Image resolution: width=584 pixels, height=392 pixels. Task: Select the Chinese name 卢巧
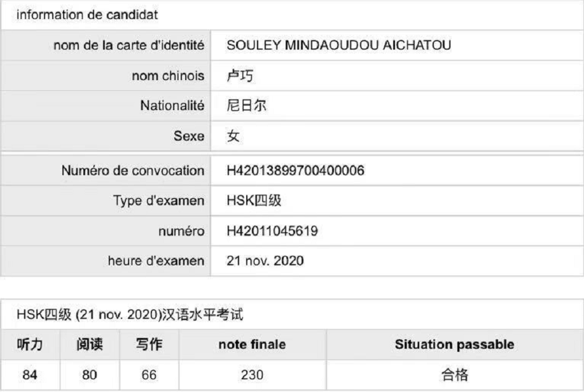click(240, 76)
